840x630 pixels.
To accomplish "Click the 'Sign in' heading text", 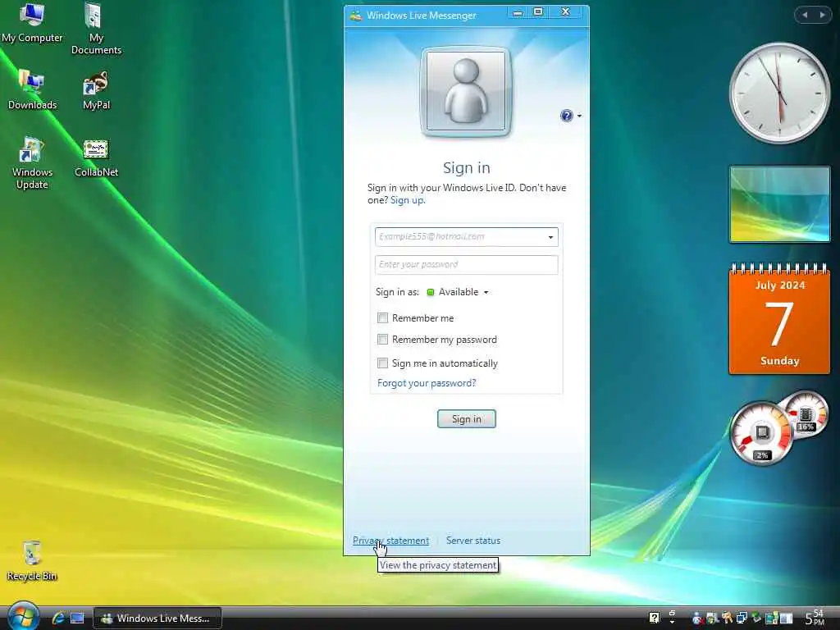I will point(466,167).
